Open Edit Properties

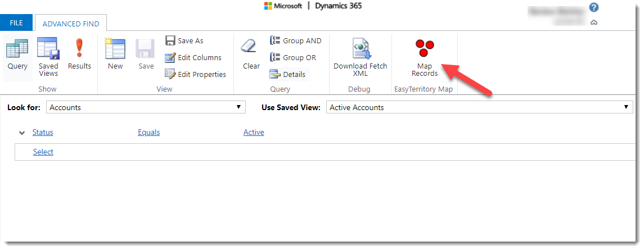(195, 74)
